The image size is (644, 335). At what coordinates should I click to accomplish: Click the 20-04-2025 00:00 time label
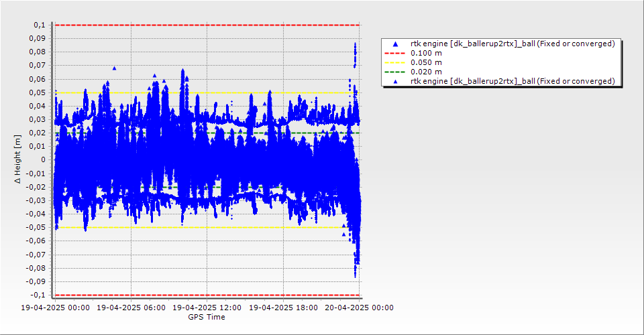coord(359,308)
